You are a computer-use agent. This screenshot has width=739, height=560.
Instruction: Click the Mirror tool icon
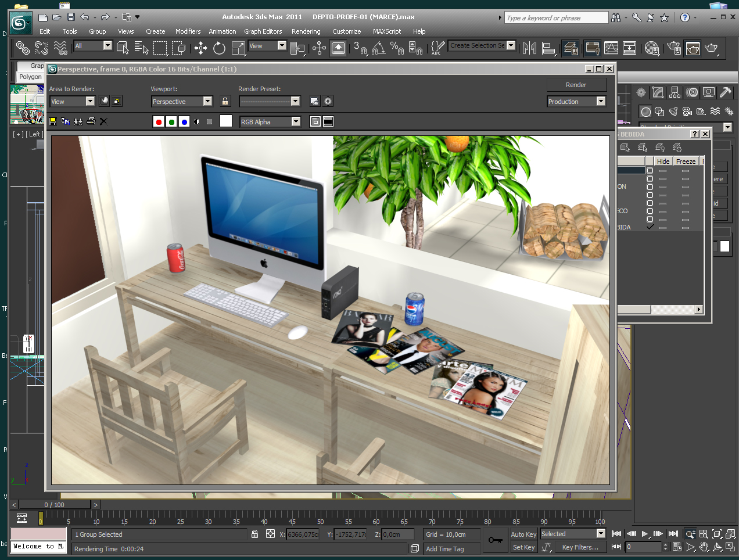tap(529, 48)
